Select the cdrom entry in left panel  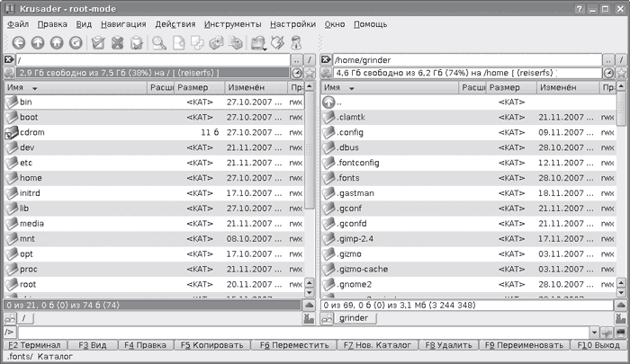32,132
